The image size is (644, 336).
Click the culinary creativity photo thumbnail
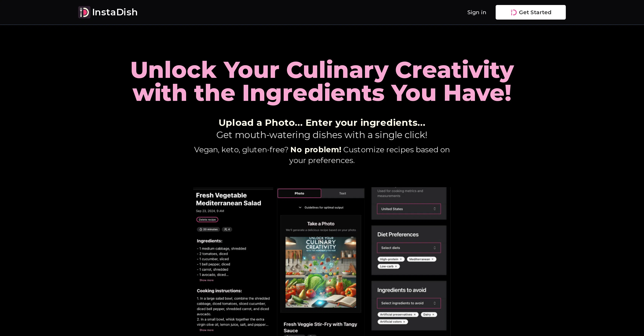coord(321,272)
